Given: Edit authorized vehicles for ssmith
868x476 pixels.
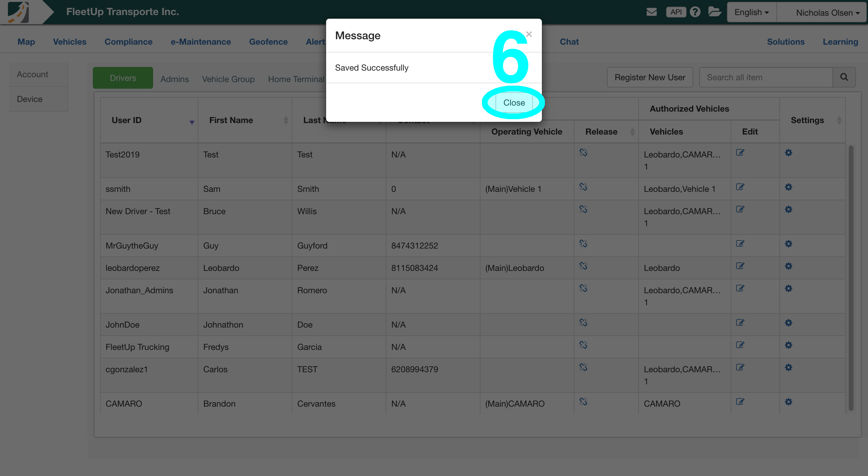Looking at the screenshot, I should point(740,187).
